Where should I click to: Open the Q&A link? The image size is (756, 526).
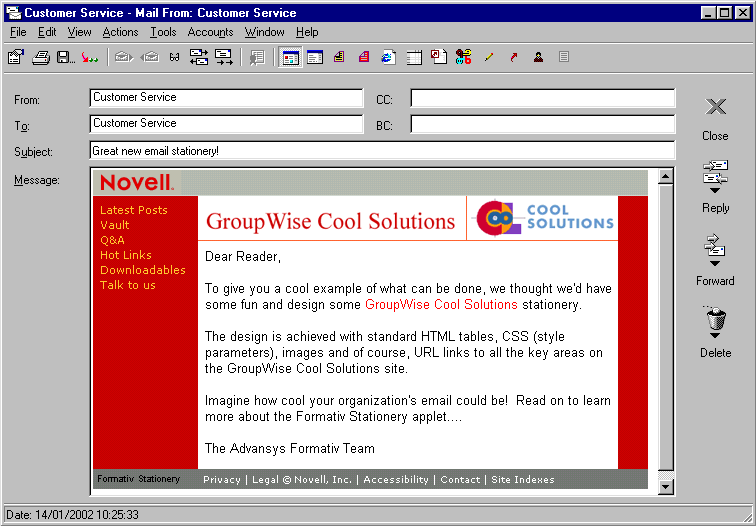tap(112, 240)
